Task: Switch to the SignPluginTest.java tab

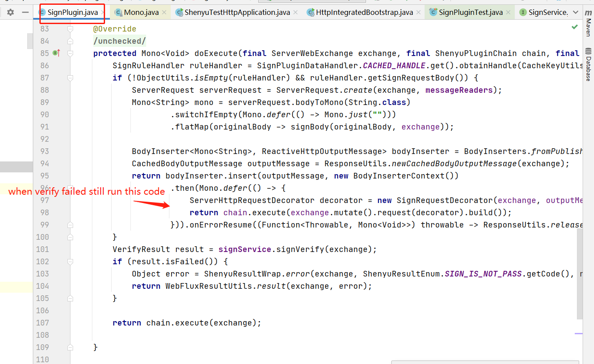Action: tap(471, 12)
